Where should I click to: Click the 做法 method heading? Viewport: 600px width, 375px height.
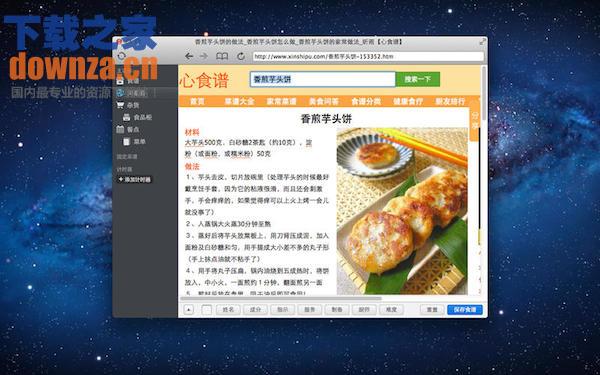pos(192,166)
